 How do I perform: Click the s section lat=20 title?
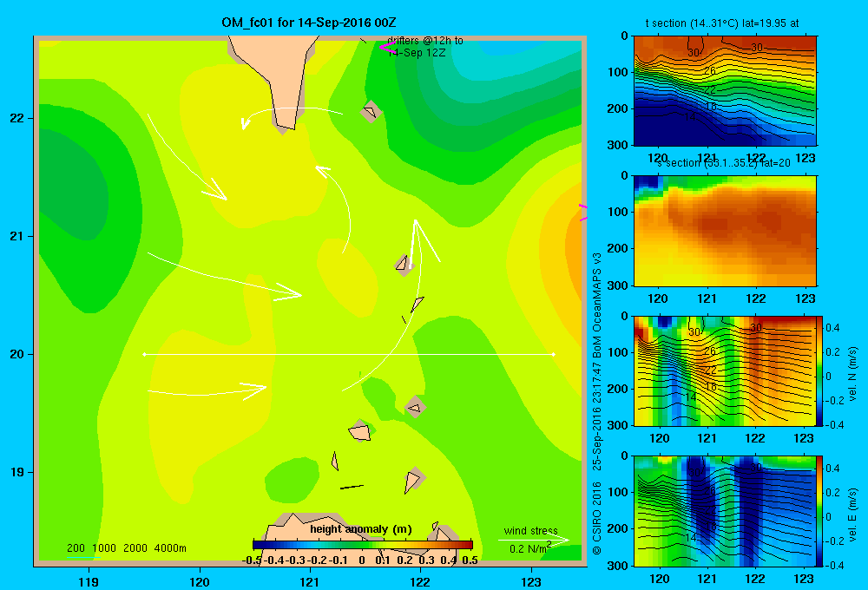coord(724,163)
